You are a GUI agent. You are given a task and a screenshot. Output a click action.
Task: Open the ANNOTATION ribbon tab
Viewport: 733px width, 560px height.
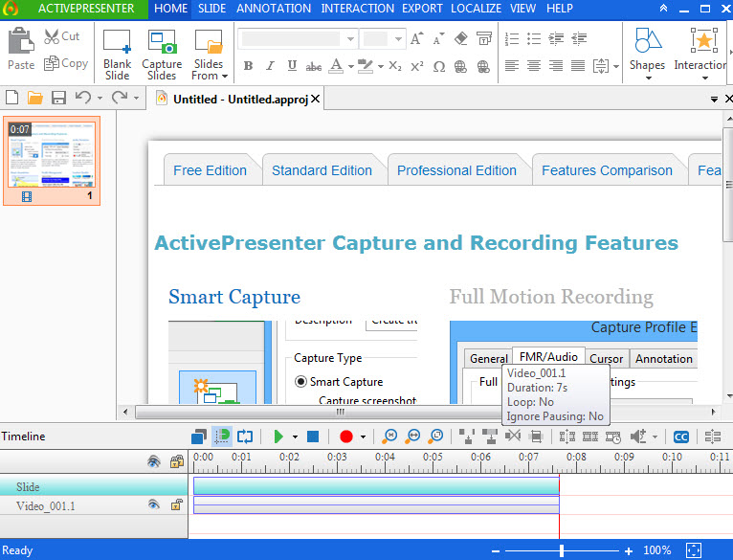point(274,9)
